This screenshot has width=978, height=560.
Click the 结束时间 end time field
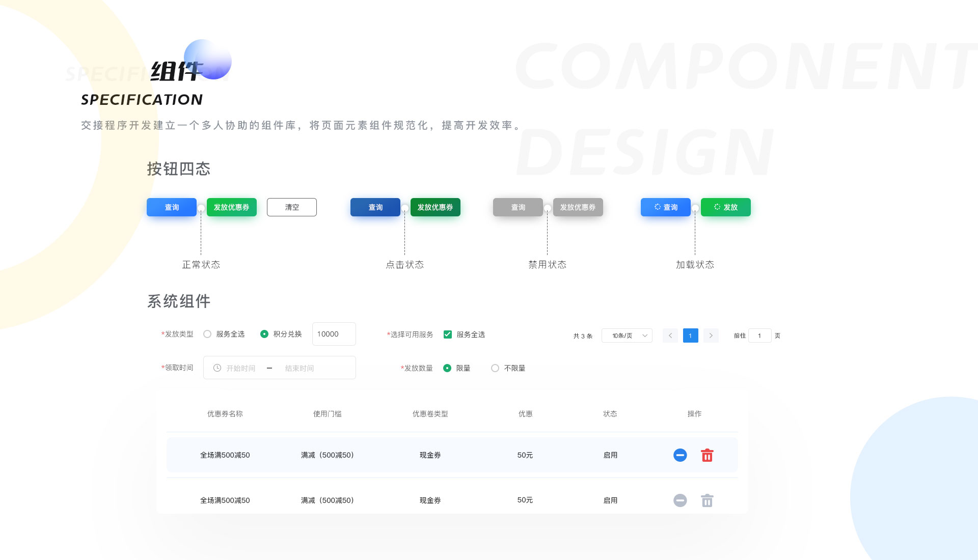(300, 368)
